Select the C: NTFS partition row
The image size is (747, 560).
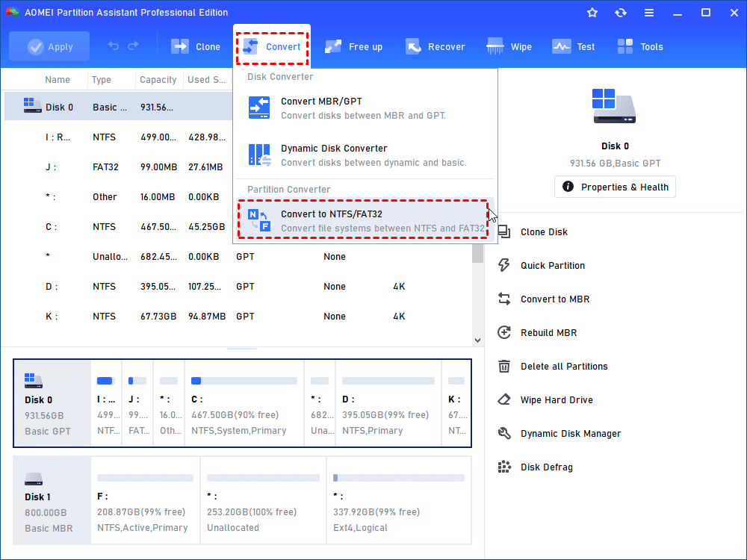tap(118, 227)
